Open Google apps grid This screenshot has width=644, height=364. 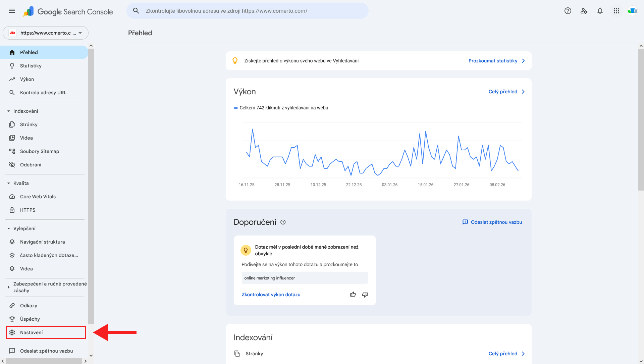coord(616,11)
